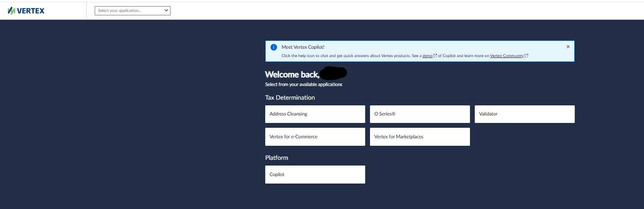The width and height of the screenshot is (644, 209).
Task: Dismiss the Meet Vertex Copilot banner
Action: [568, 47]
